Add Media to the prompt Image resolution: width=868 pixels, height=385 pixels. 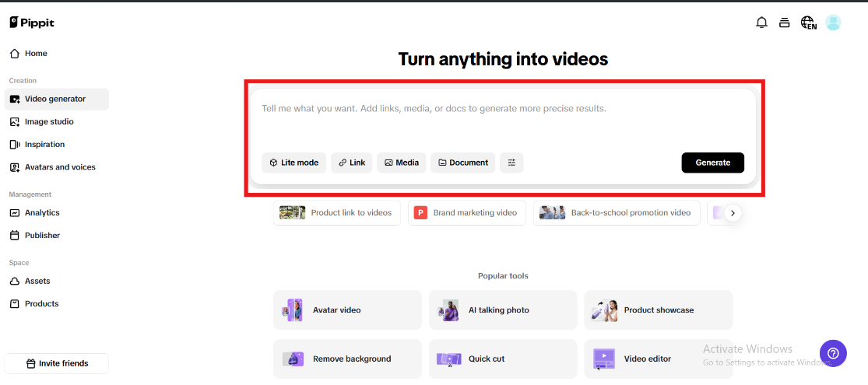[402, 163]
